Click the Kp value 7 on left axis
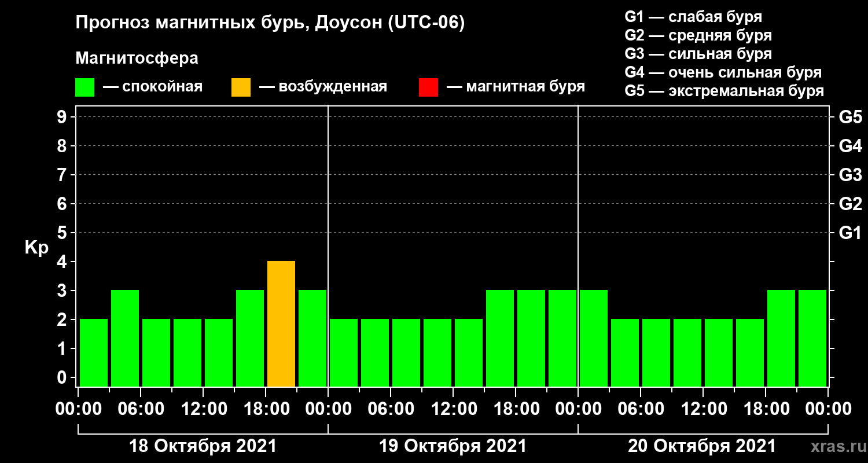This screenshot has height=463, width=868. click(63, 175)
